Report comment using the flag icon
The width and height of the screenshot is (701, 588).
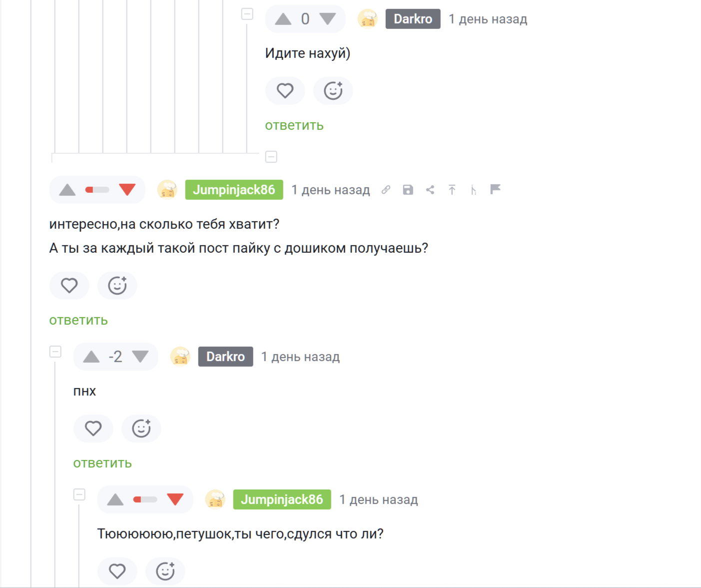[495, 189]
